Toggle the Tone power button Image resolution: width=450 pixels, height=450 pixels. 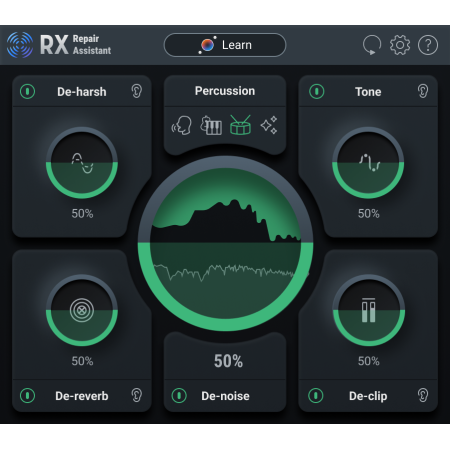coord(316,91)
